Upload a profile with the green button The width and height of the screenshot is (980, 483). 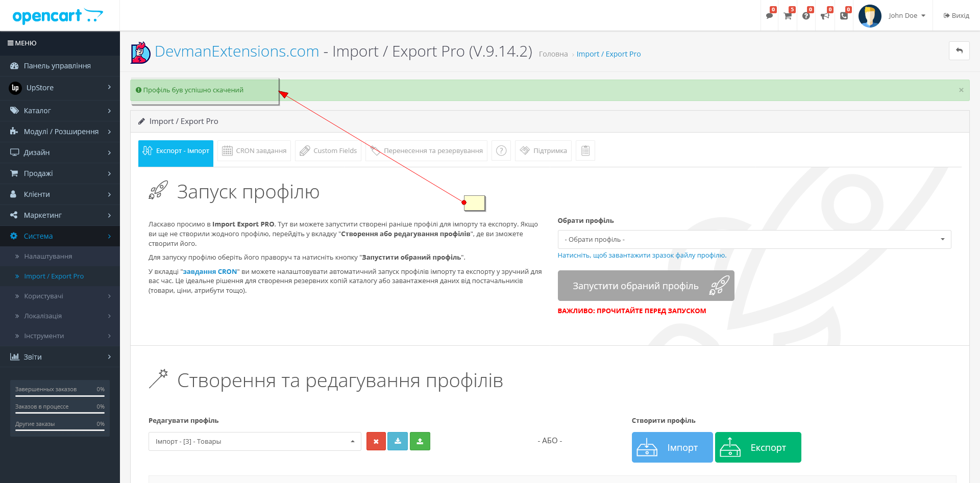420,441
